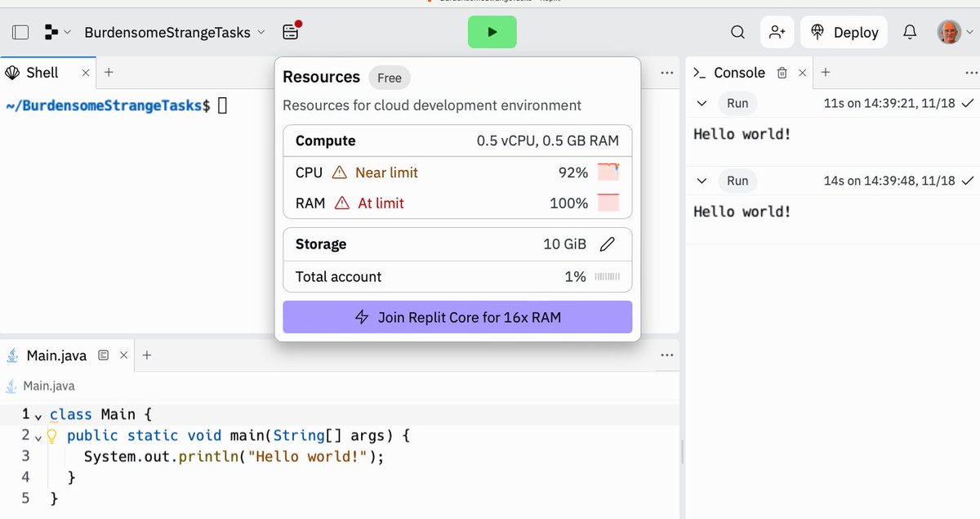The image size is (980, 519).
Task: Click the Run label of the 14:39:21 entry
Action: point(737,104)
